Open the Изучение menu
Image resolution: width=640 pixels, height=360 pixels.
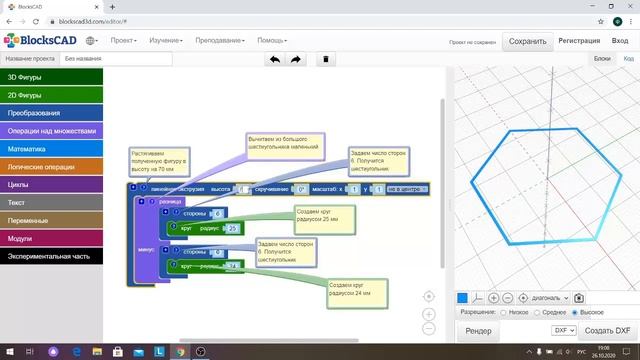coord(166,40)
